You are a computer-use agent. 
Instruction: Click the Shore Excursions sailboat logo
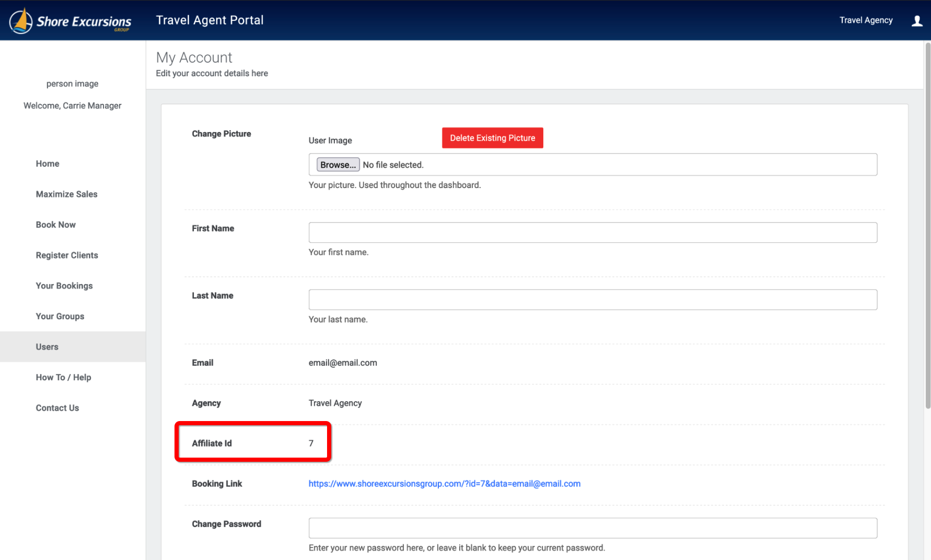click(x=21, y=21)
